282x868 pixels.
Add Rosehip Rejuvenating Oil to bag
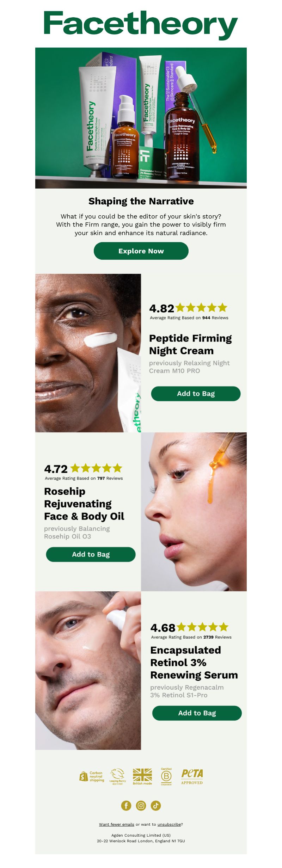[91, 554]
